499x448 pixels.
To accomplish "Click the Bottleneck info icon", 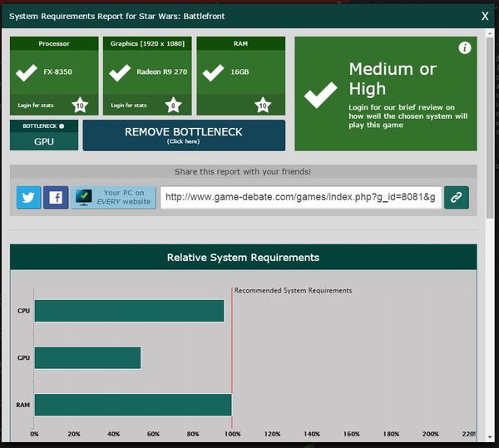I will pos(62,126).
